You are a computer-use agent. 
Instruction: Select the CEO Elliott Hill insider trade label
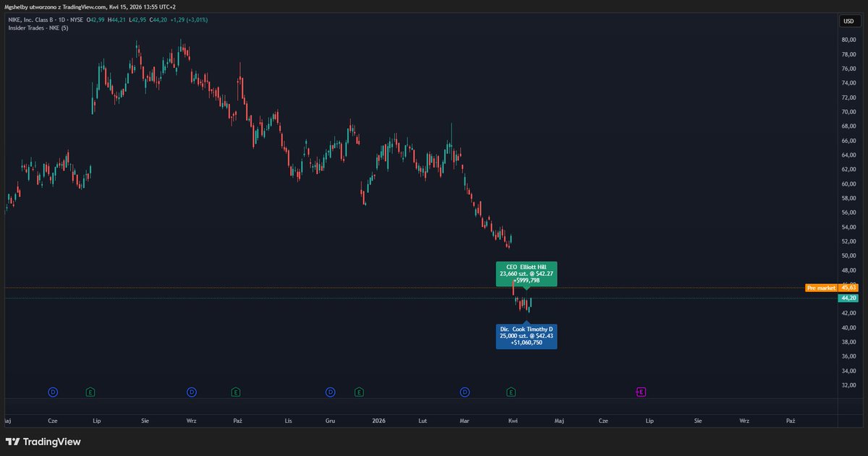[x=527, y=273]
